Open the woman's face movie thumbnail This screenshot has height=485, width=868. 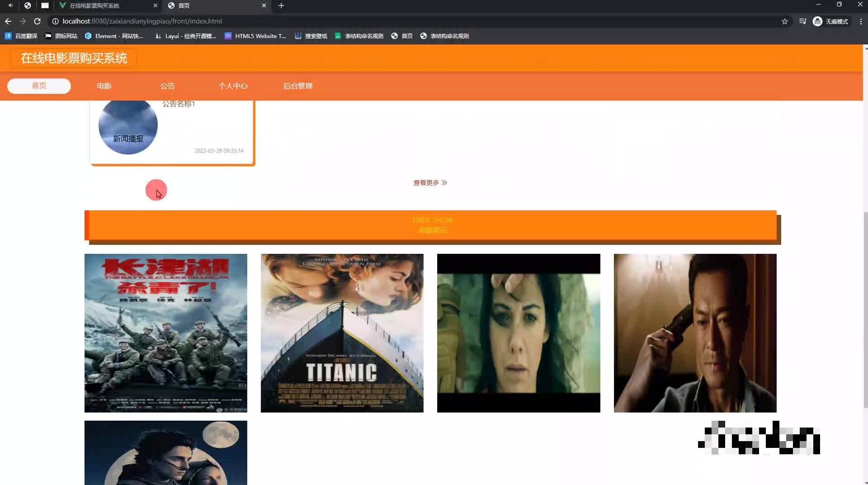[519, 333]
